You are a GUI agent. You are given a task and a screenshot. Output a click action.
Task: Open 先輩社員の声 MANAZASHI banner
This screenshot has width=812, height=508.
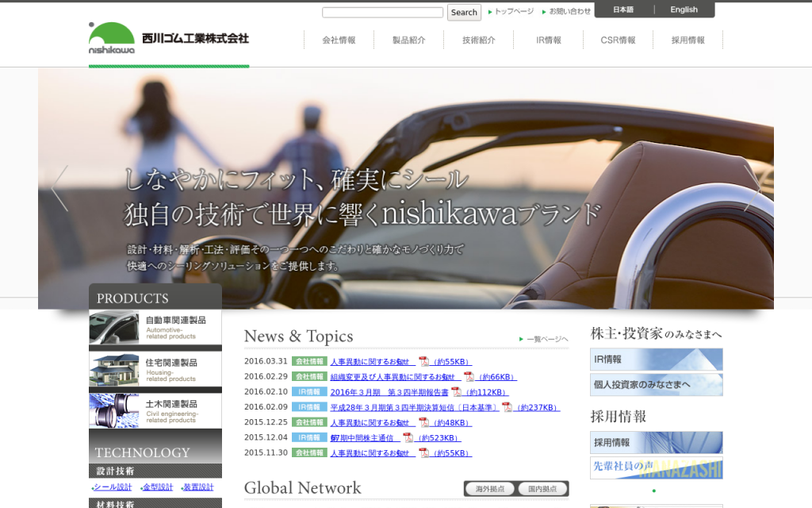[656, 468]
